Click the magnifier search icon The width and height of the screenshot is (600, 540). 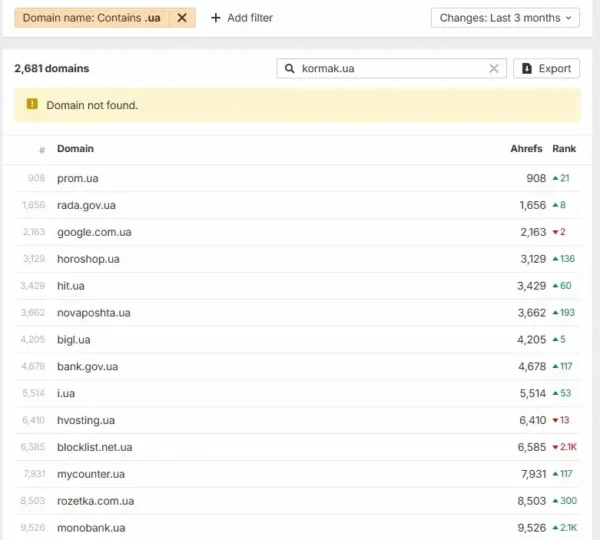coord(290,69)
